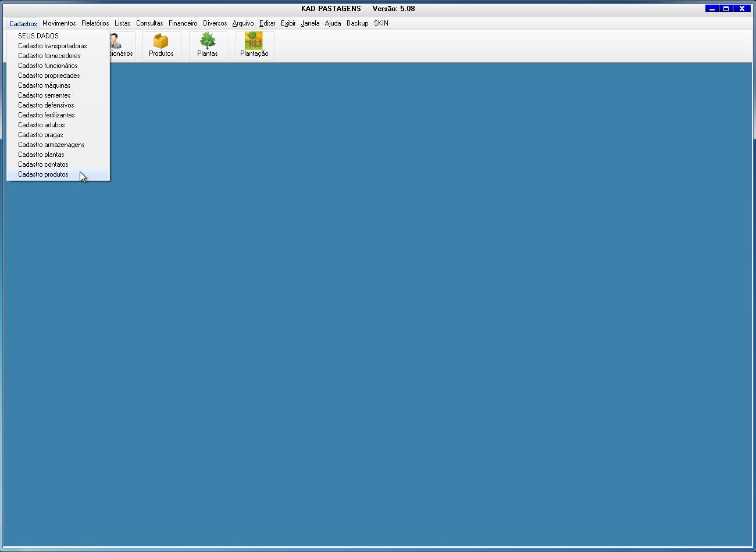Image resolution: width=756 pixels, height=552 pixels.
Task: Open the Diversos menu
Action: [215, 24]
